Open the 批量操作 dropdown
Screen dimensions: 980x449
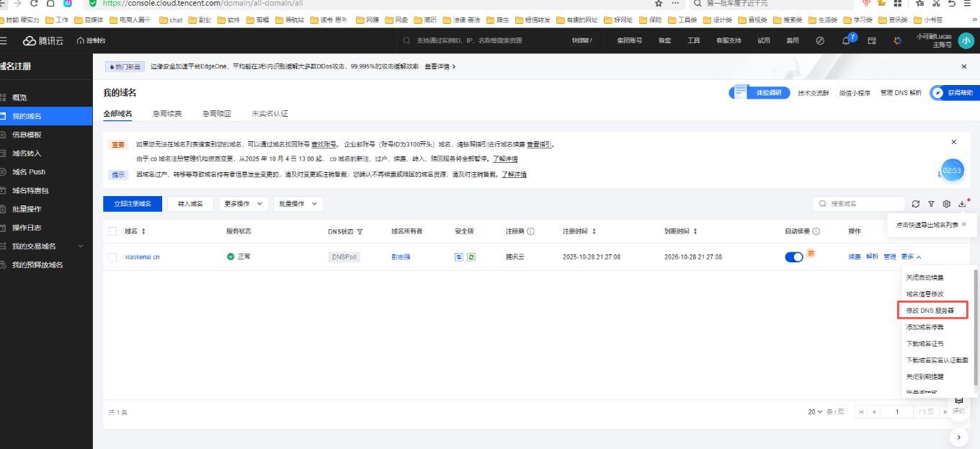(298, 204)
